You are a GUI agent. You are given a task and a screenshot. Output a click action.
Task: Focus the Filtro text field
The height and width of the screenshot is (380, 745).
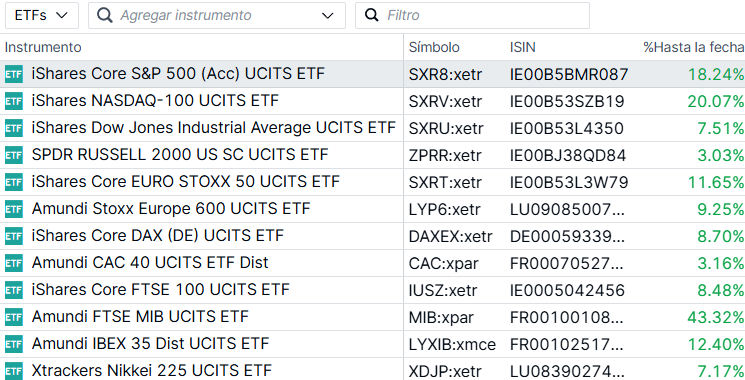tap(472, 15)
